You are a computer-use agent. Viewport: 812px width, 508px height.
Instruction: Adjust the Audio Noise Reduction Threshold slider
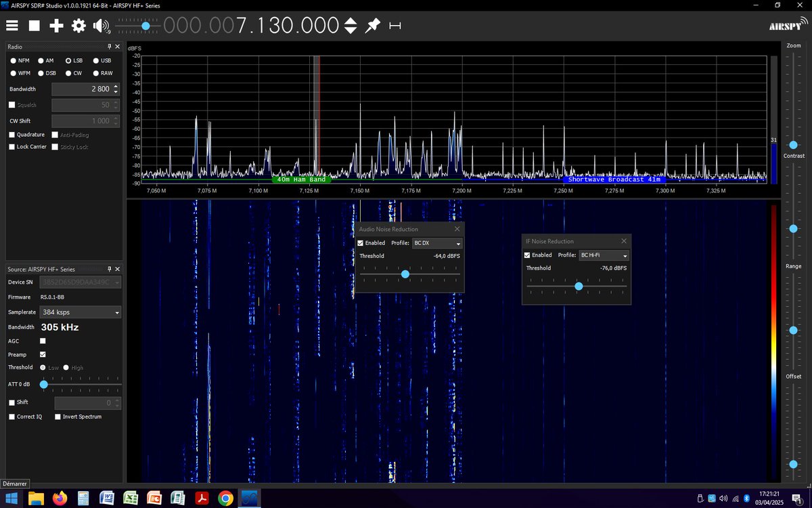pyautogui.click(x=405, y=274)
